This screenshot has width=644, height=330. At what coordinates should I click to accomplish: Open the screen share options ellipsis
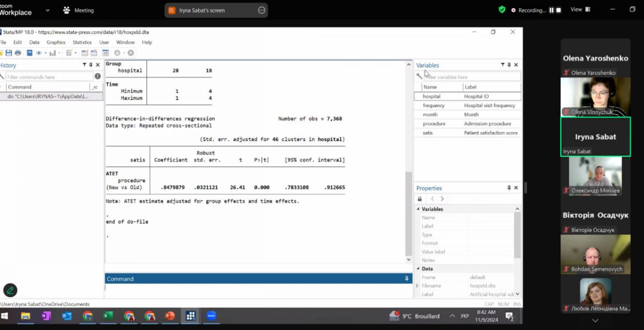pos(261,10)
